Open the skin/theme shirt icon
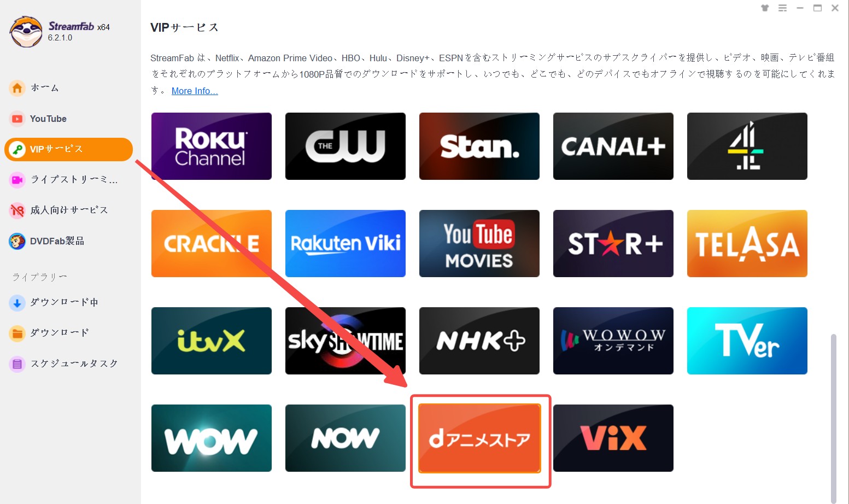This screenshot has width=849, height=504. coord(765,8)
